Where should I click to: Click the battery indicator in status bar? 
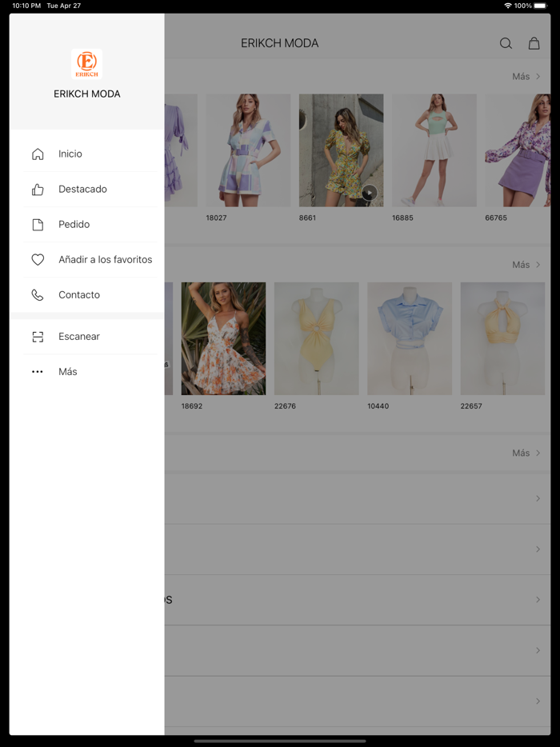(541, 6)
